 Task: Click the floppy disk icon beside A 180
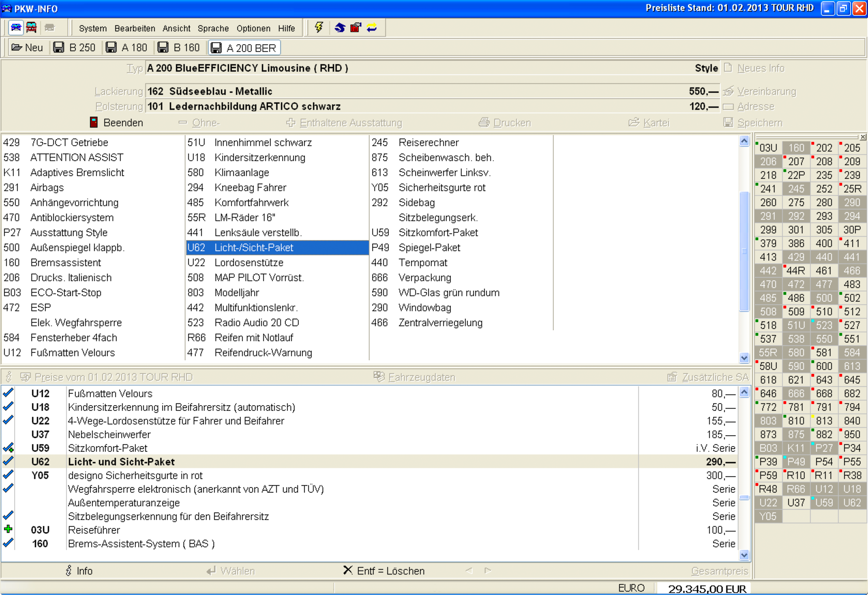111,47
